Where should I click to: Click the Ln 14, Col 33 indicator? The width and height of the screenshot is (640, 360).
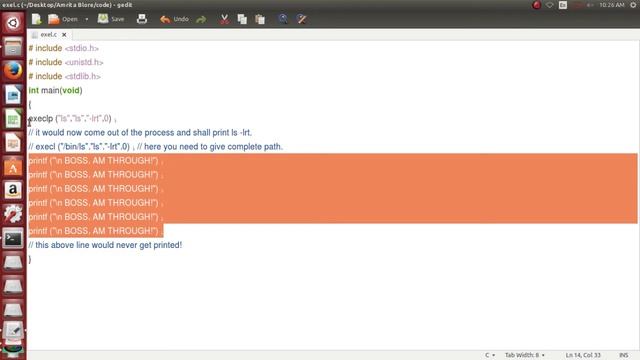[x=583, y=355]
